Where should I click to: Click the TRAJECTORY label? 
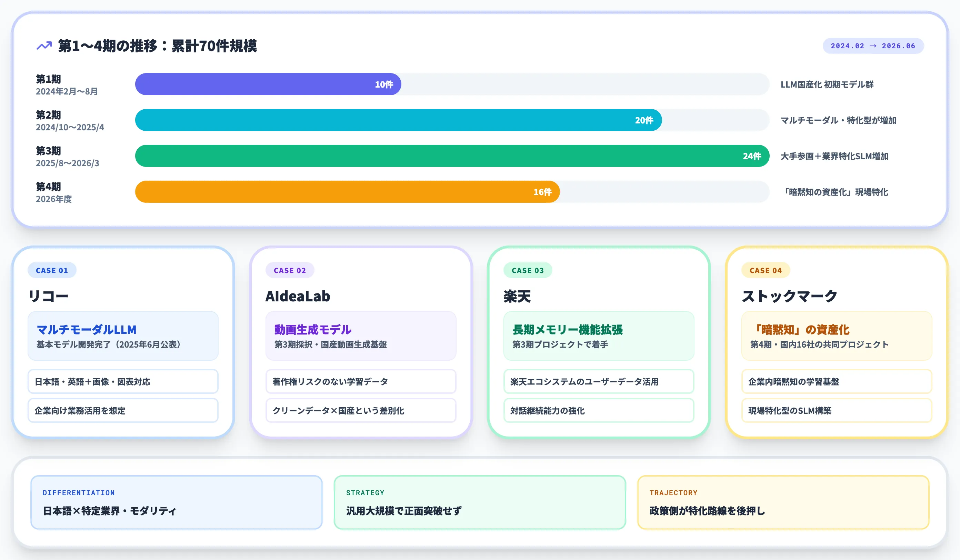coord(673,492)
